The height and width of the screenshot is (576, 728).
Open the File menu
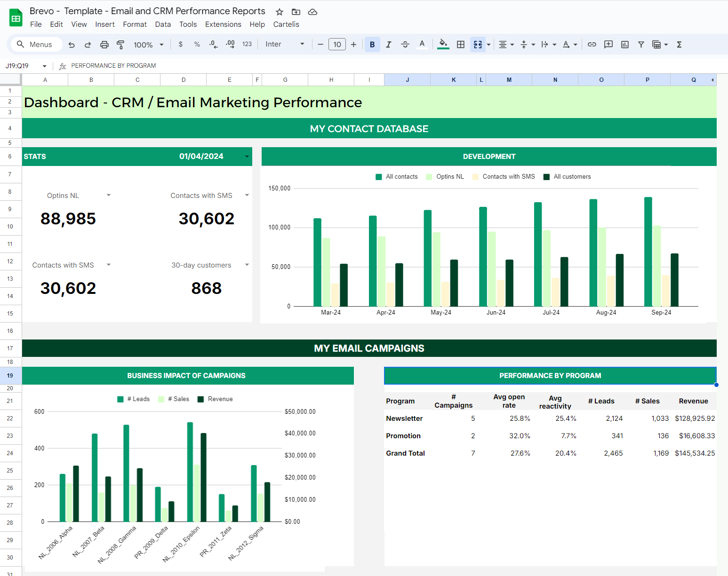coord(36,24)
